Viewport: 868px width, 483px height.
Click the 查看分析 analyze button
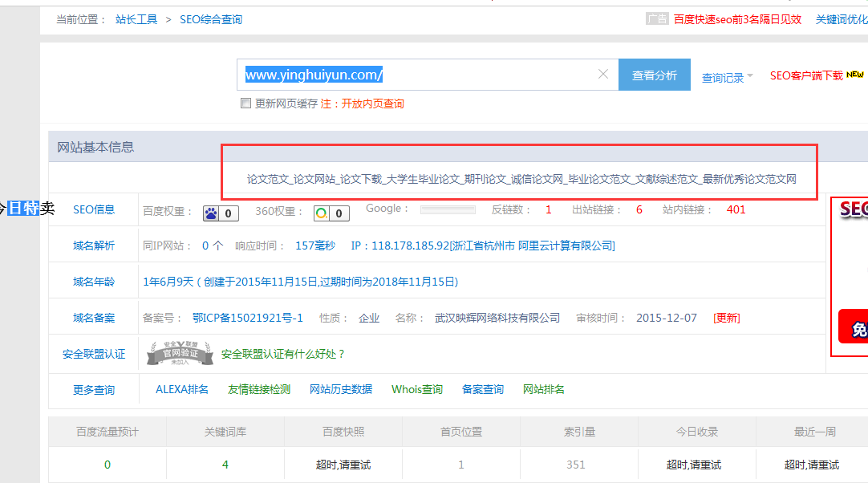655,74
